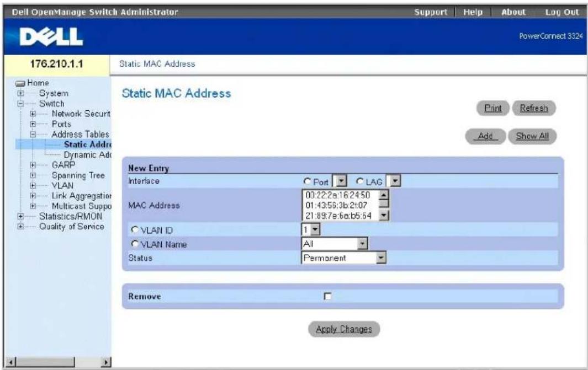Click the Print button
The image size is (588, 370).
(492, 108)
